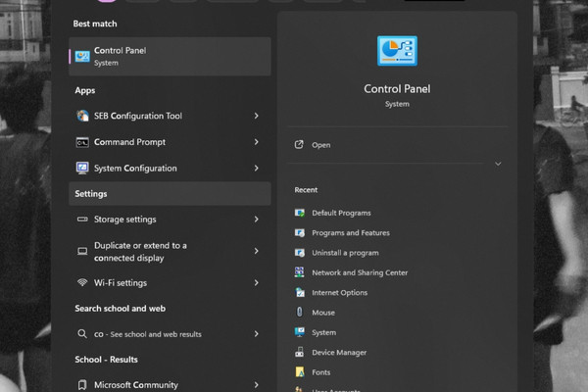
Task: Expand Storage settings details arrow
Action: [256, 220]
